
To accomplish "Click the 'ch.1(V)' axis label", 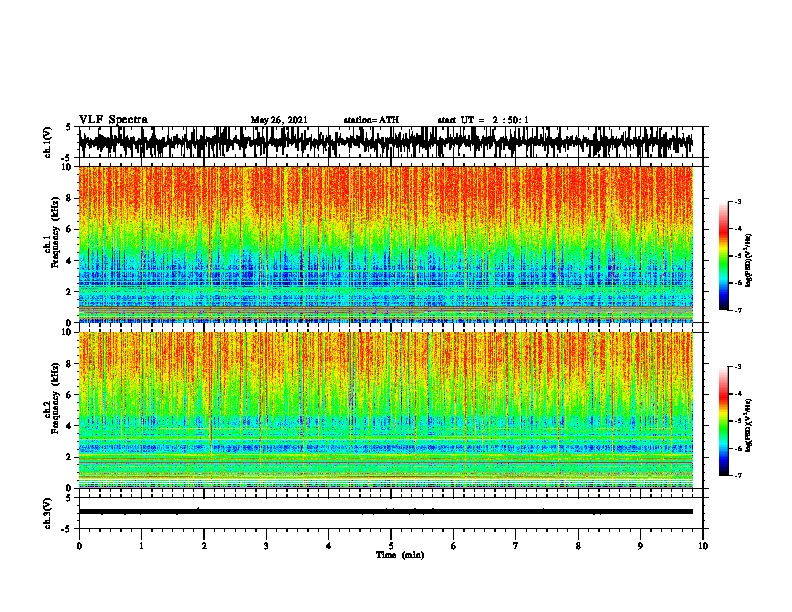I will coord(48,142).
